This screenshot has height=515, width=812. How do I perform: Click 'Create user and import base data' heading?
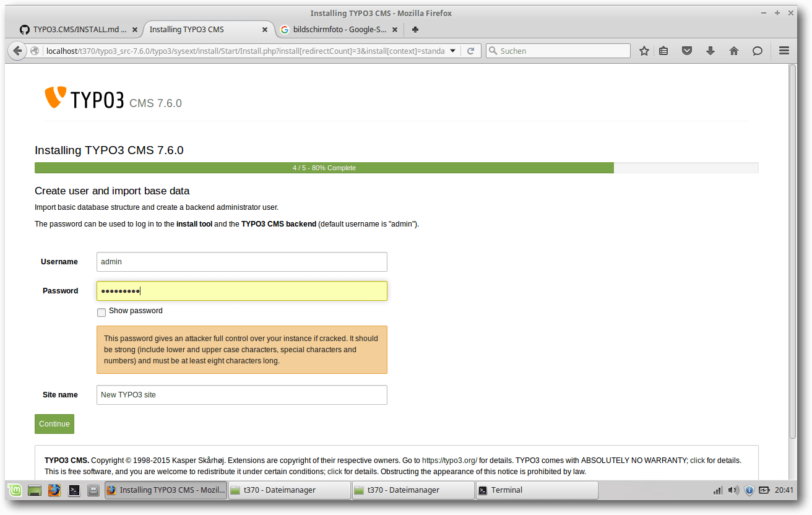coord(112,191)
